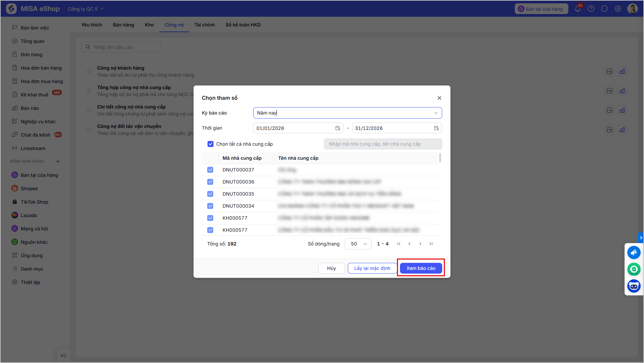Click the megaphone announcement floating icon
Viewport: 644px width, 363px height.
coord(634,252)
